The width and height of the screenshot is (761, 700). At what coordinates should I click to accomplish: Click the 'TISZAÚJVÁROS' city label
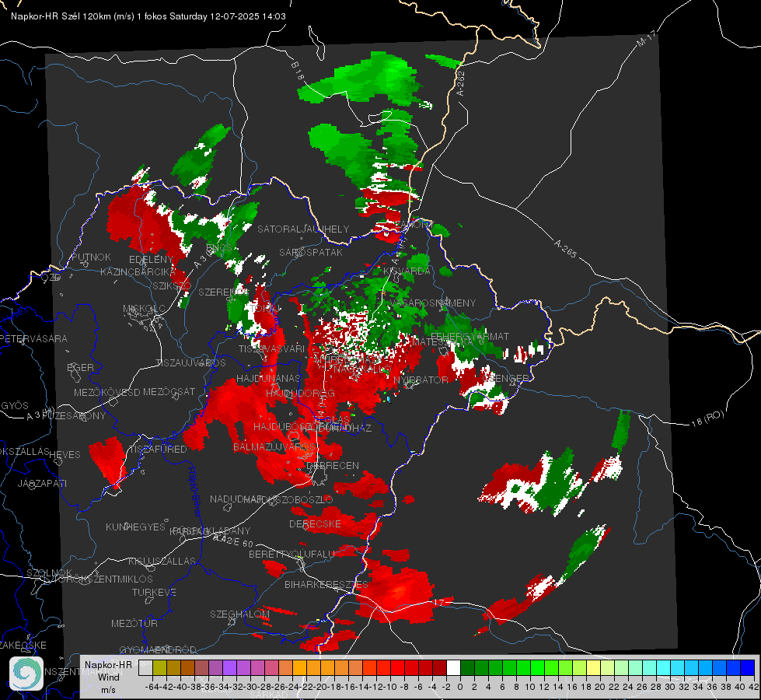pos(190,363)
